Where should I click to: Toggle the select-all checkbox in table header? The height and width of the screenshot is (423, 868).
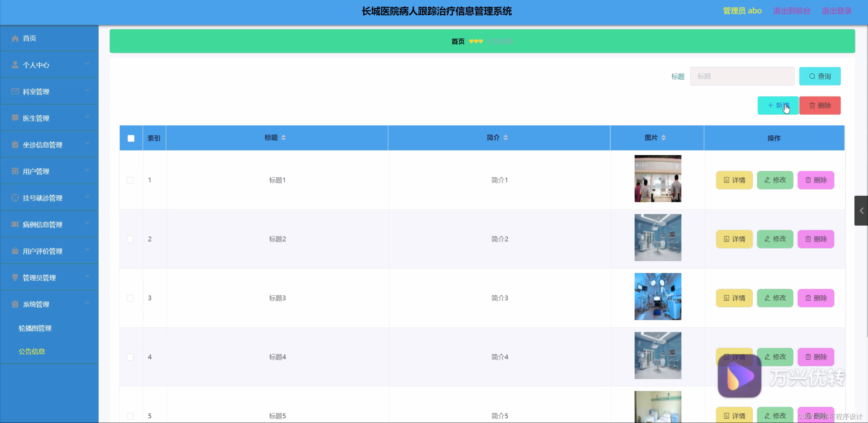pos(131,138)
